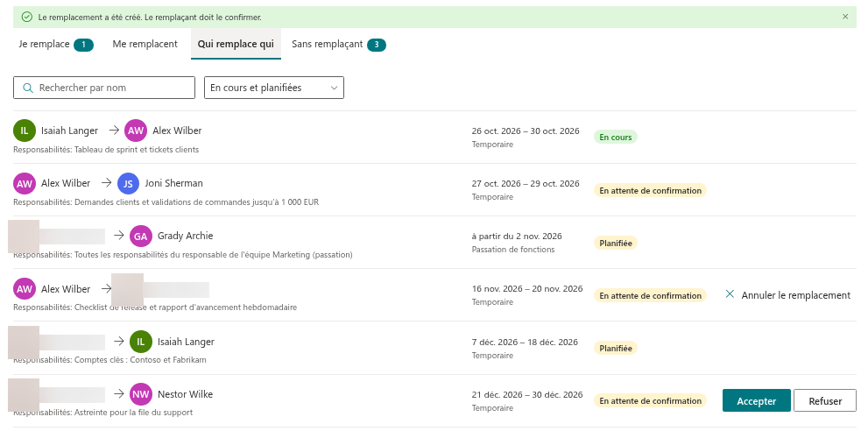Click the date range 16 nov. 2026 – 20 nov. 2026
This screenshot has height=431, width=868.
527,288
